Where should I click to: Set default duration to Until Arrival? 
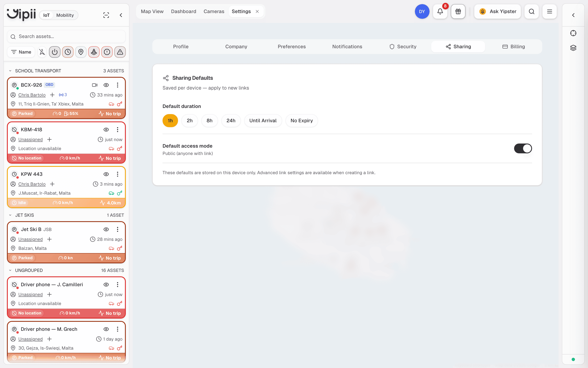click(x=263, y=121)
